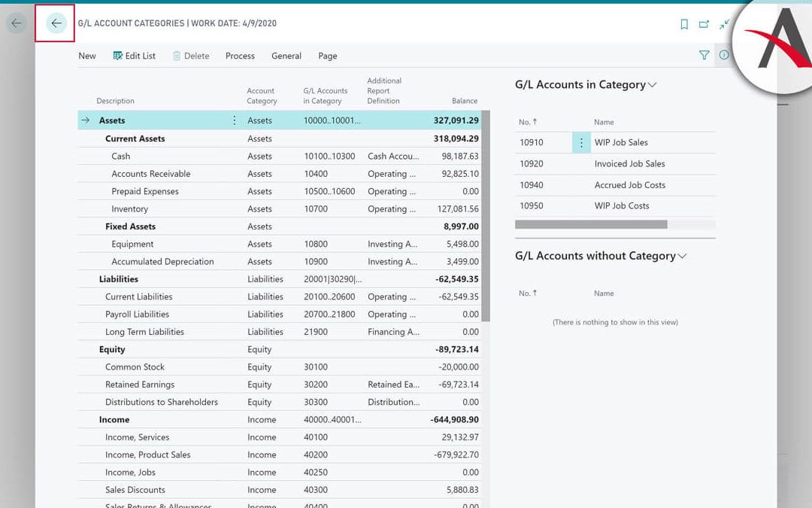Open the options dots for account 10910
This screenshot has height=508, width=812.
(581, 142)
